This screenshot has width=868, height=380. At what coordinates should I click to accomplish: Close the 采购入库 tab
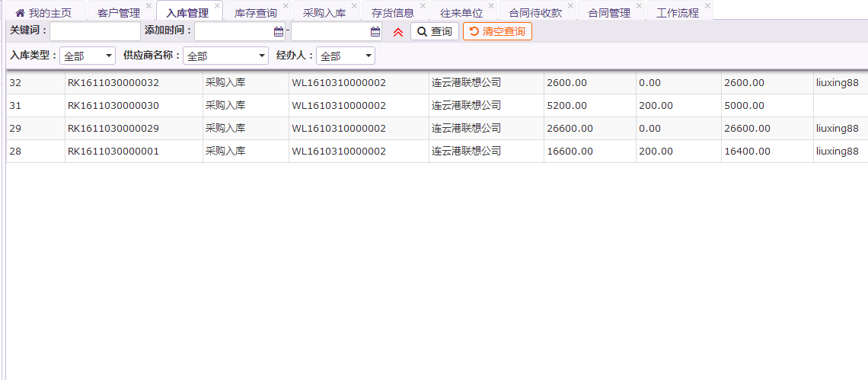point(354,6)
